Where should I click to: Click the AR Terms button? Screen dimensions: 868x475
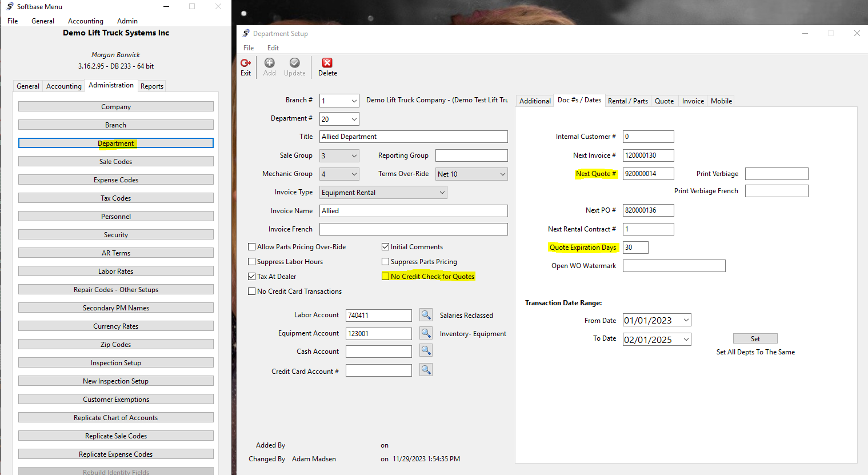click(x=116, y=253)
